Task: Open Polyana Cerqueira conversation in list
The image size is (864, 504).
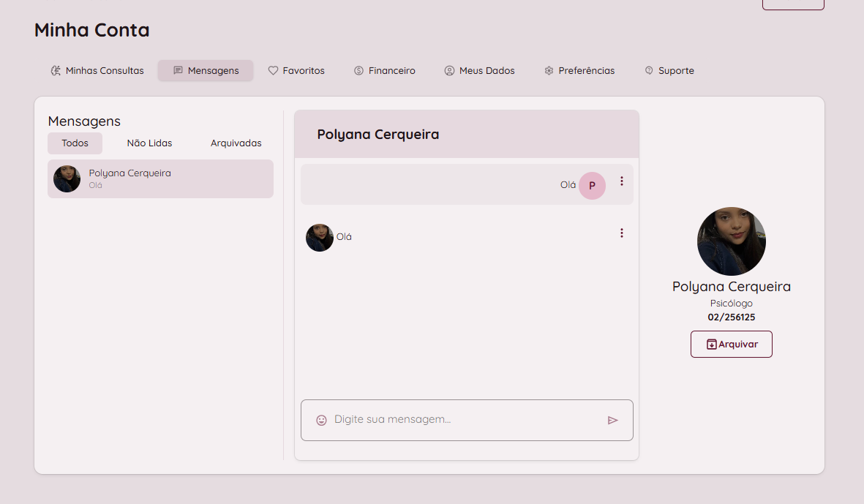Action: tap(160, 178)
